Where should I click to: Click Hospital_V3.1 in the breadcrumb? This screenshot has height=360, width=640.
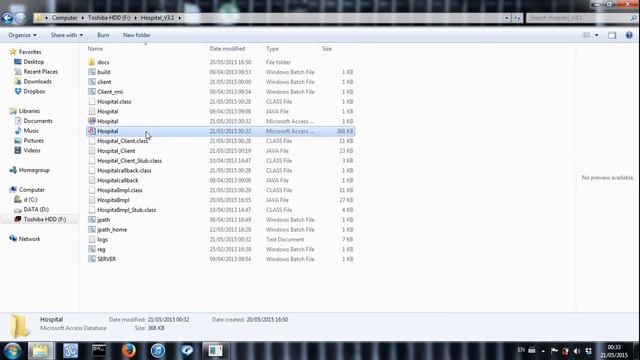(x=157, y=18)
